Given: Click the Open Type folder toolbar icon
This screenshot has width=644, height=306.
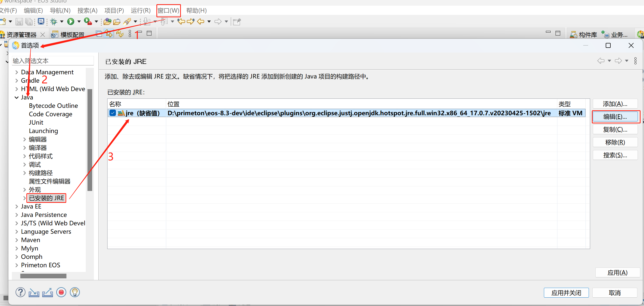Looking at the screenshot, I should tap(107, 22).
